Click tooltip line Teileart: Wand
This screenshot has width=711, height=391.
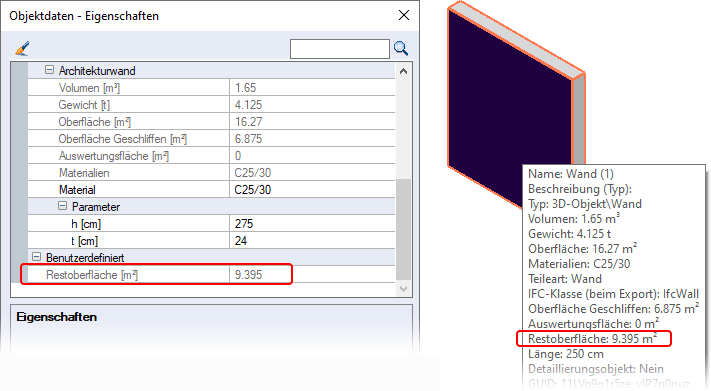coord(565,279)
